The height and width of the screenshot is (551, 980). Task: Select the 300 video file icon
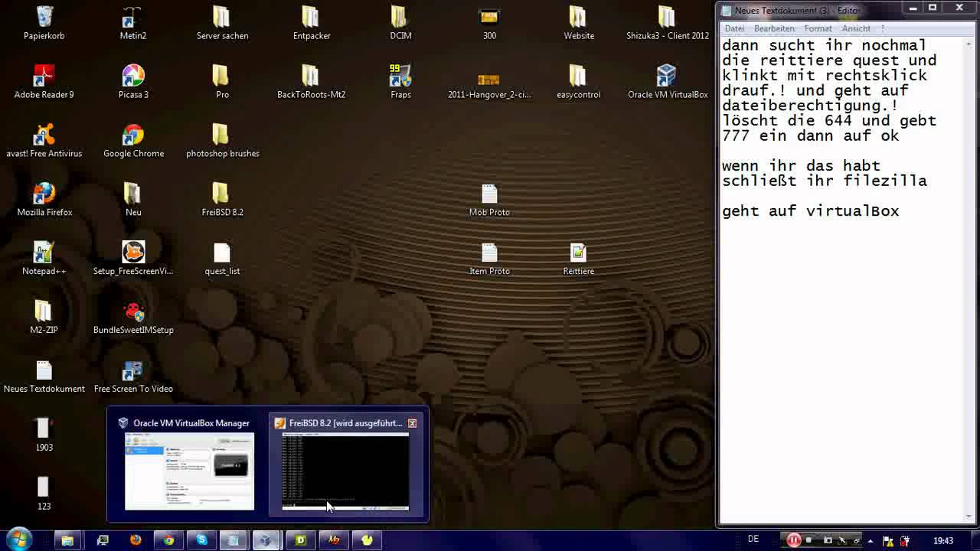pyautogui.click(x=489, y=22)
